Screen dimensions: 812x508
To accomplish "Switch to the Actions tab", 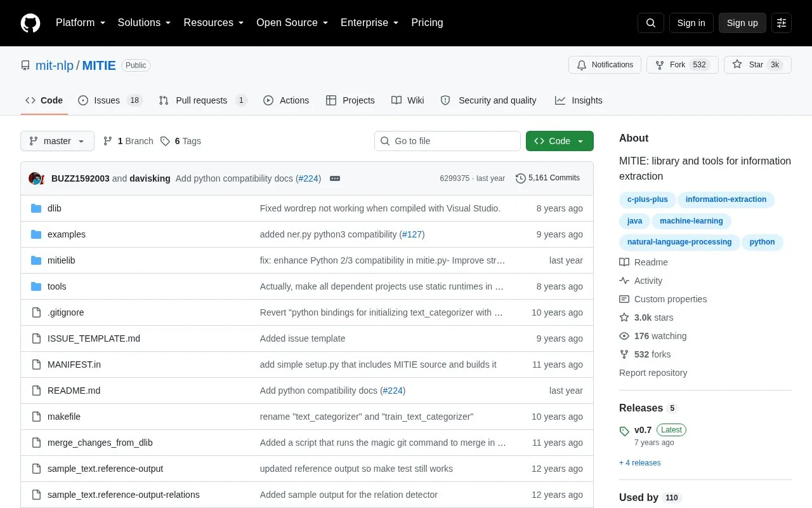I will [x=286, y=100].
